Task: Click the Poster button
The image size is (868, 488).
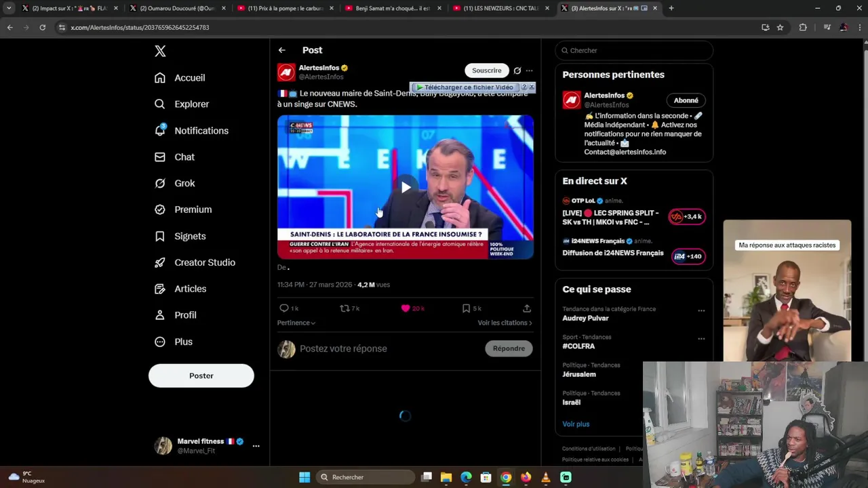Action: (x=201, y=375)
